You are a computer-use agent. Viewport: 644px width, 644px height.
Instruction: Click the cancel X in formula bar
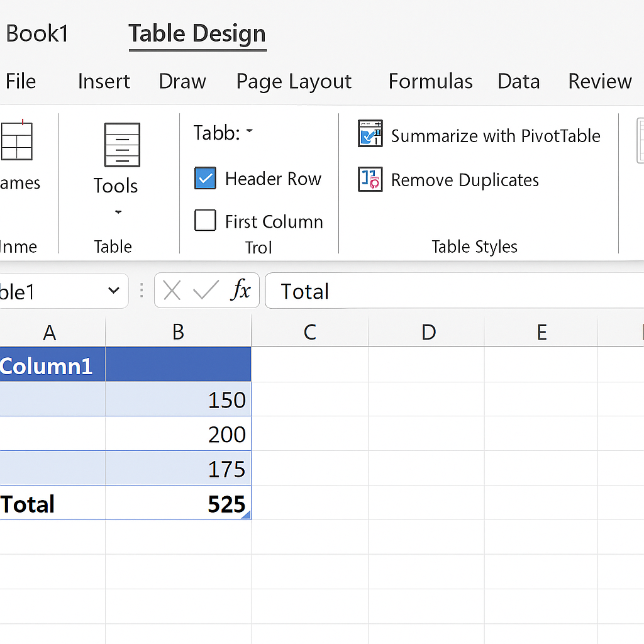click(x=172, y=291)
